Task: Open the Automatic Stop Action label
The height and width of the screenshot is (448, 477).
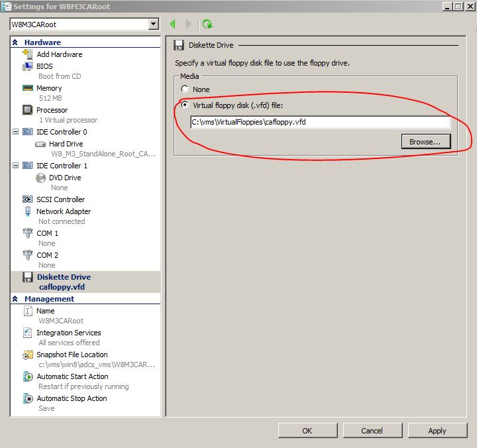Action: pos(72,398)
